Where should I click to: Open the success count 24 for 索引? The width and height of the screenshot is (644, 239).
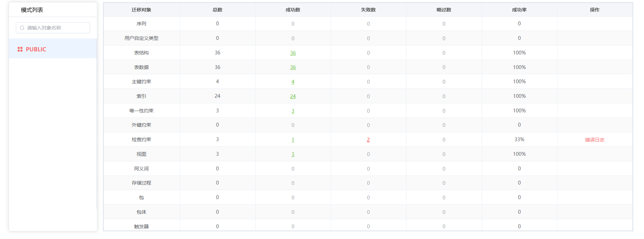(293, 96)
